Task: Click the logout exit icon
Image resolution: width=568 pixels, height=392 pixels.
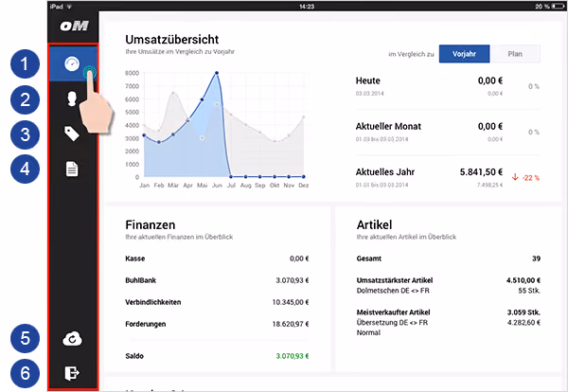Action: 72,373
